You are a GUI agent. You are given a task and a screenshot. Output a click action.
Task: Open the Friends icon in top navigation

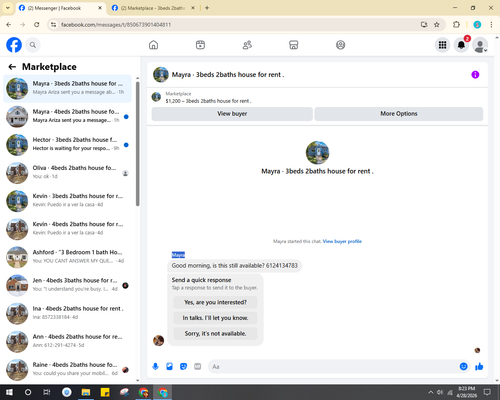247,45
